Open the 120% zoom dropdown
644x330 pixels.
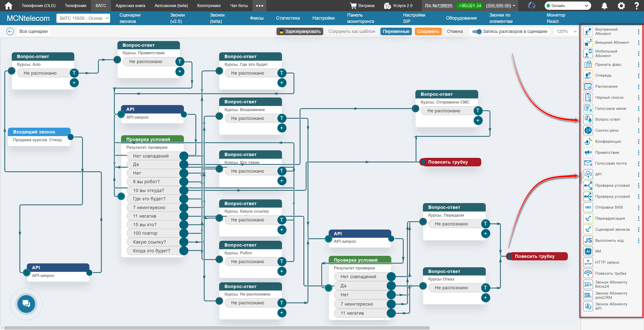coord(566,31)
